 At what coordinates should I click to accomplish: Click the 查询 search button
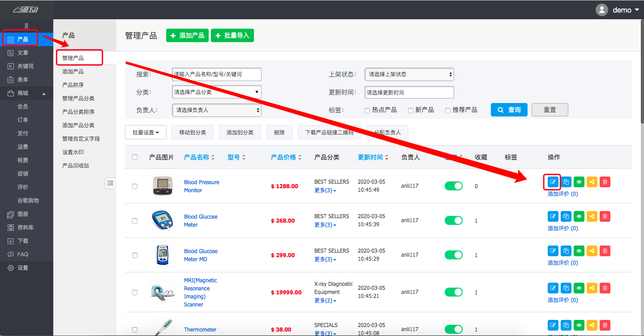click(x=509, y=109)
